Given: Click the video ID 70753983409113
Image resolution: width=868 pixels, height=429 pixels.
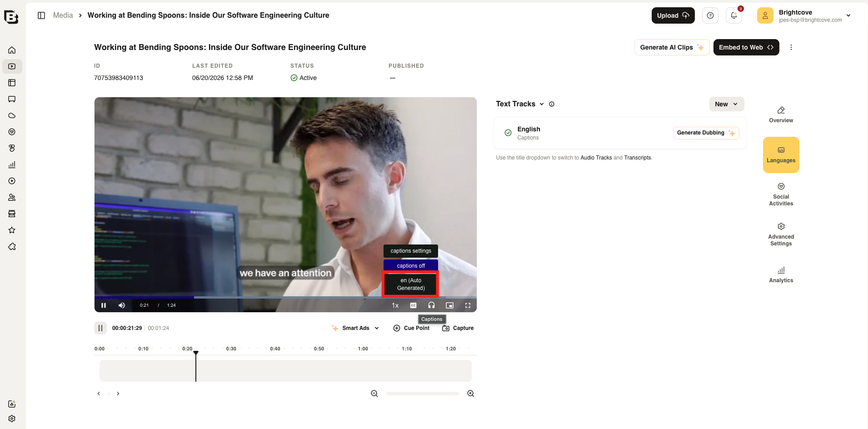Looking at the screenshot, I should coord(119,78).
